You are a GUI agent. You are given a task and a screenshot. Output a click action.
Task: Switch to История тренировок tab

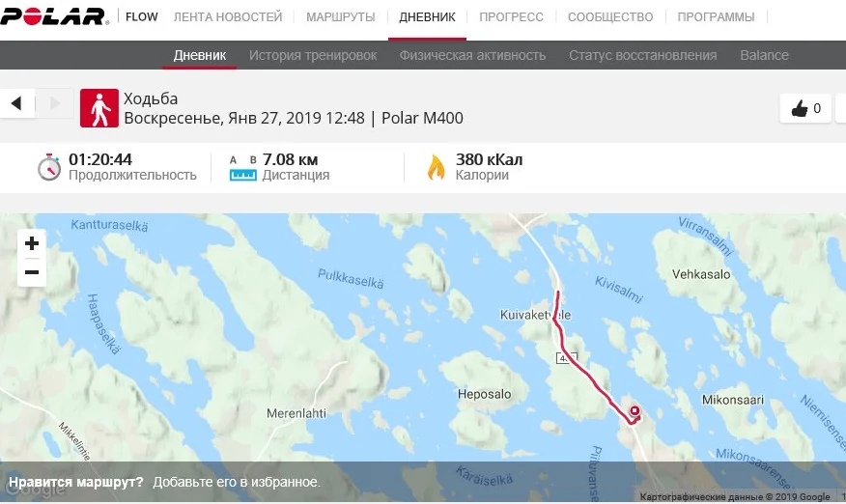pyautogui.click(x=313, y=55)
